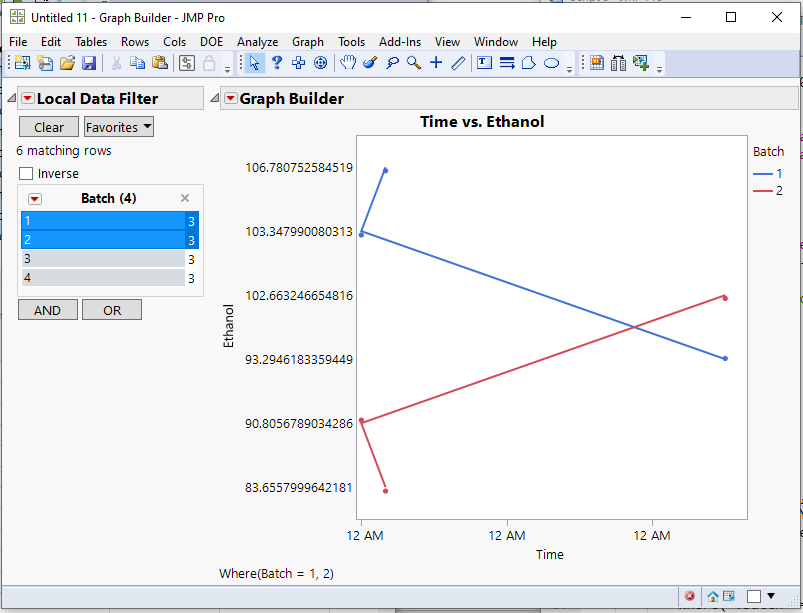This screenshot has height=613, width=803.
Task: Save the current report using the toolbar
Action: 91,62
